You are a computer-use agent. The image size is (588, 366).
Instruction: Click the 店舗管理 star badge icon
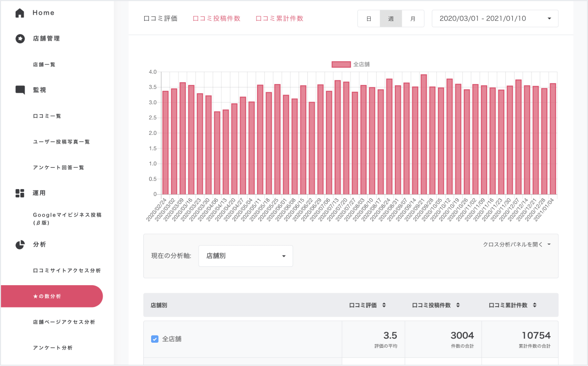tap(20, 39)
